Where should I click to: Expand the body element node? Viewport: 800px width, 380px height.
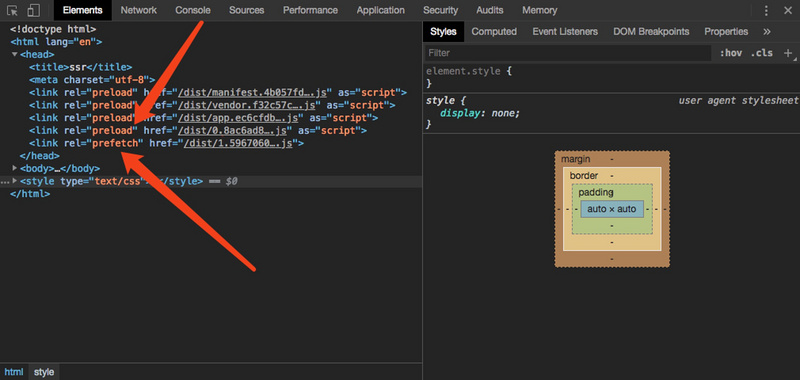tap(15, 168)
